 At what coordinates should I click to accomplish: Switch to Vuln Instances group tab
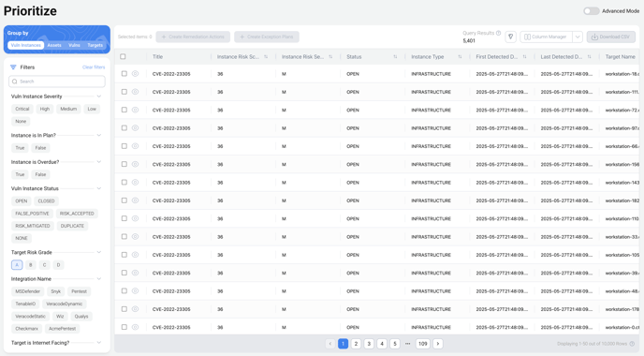pos(26,45)
